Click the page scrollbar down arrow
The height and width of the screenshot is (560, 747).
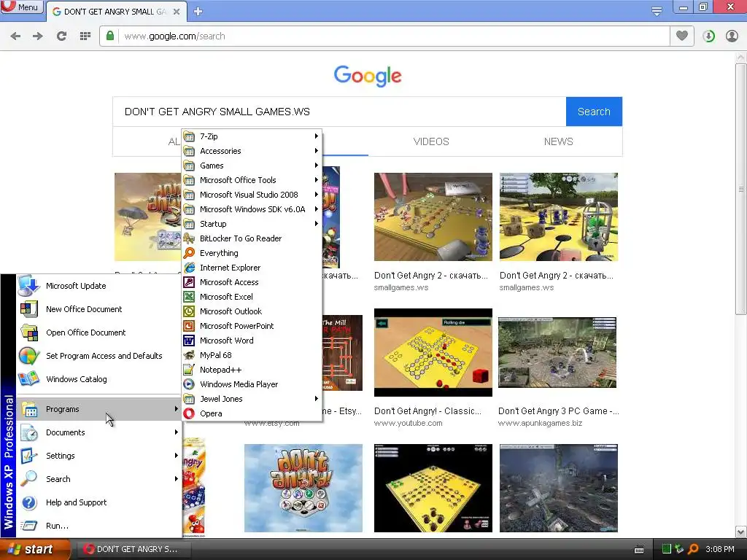(741, 532)
